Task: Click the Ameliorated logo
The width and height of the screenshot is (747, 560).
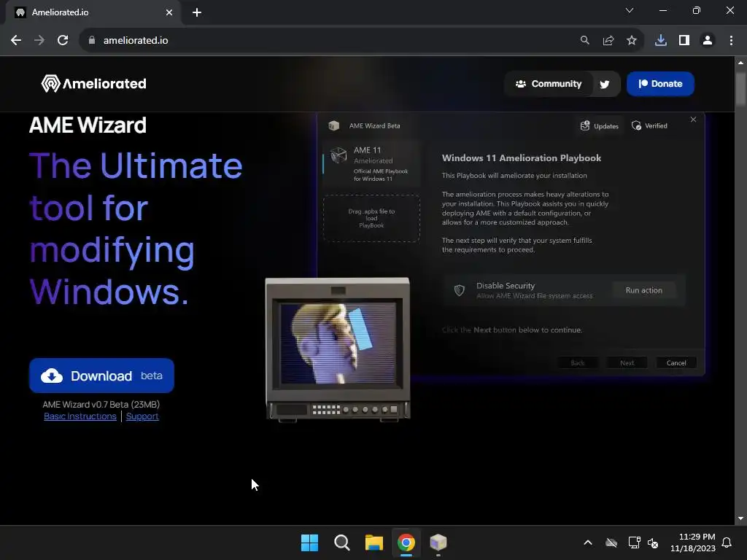Action: [94, 83]
